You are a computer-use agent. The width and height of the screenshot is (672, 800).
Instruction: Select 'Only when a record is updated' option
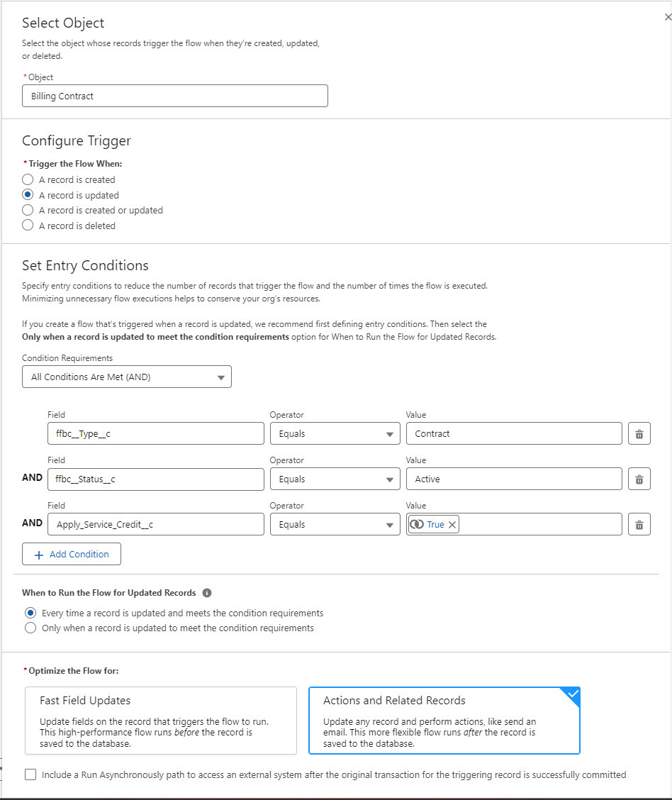pos(30,628)
